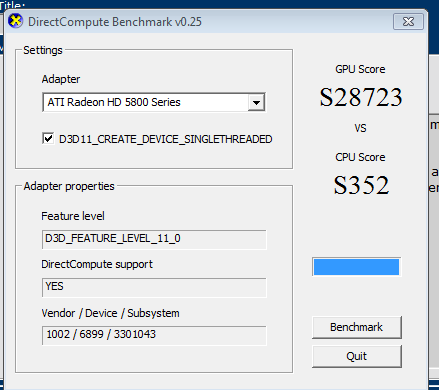The image size is (439, 390).
Task: Click the DirectCompute Benchmark app icon
Action: pos(15,21)
